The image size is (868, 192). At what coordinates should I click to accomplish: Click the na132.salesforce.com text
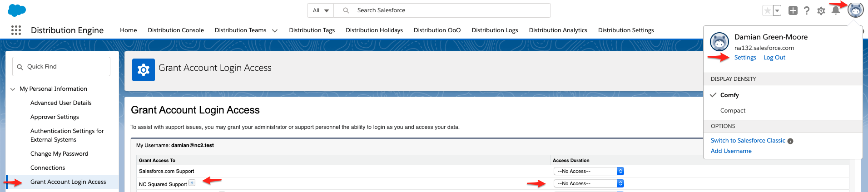point(764,48)
